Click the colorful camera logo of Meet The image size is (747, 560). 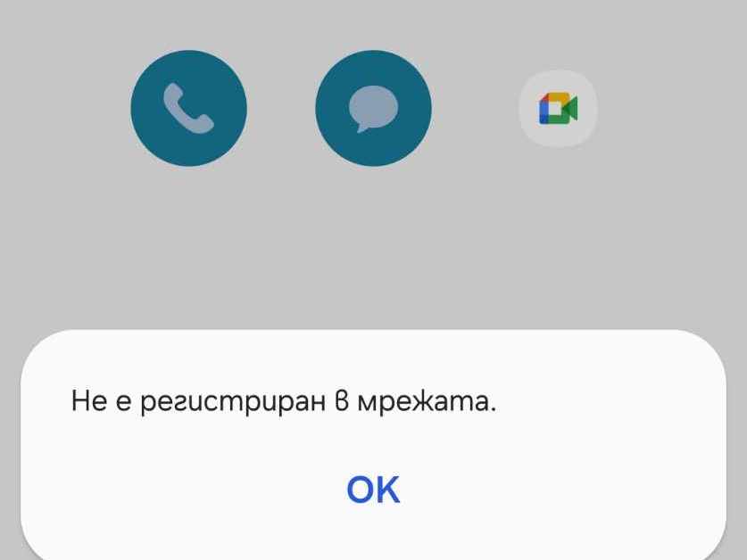[x=558, y=109]
